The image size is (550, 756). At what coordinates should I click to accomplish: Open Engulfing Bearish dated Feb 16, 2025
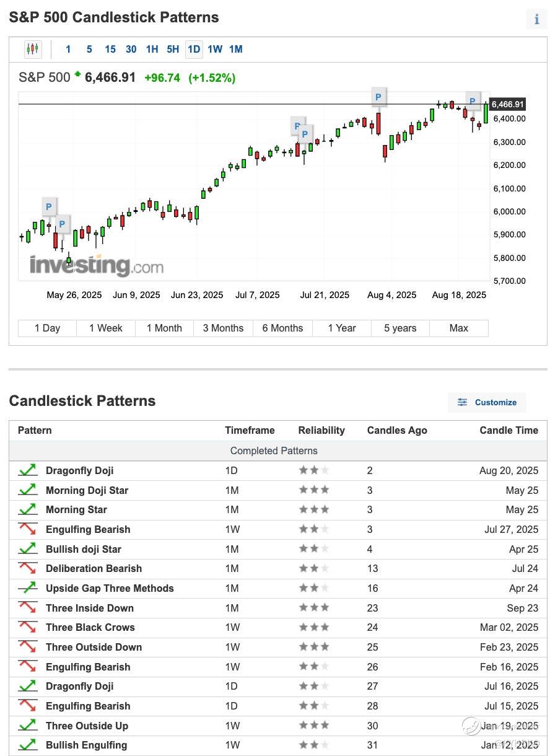88,667
